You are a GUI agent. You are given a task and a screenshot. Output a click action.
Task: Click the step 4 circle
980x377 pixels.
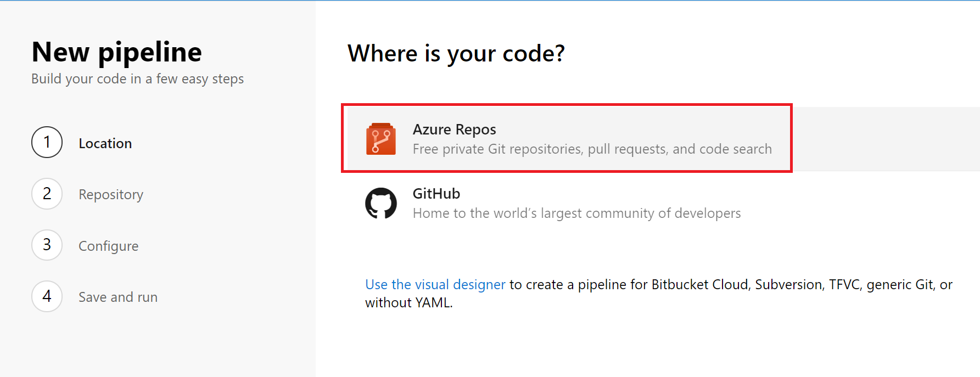coord(47,296)
